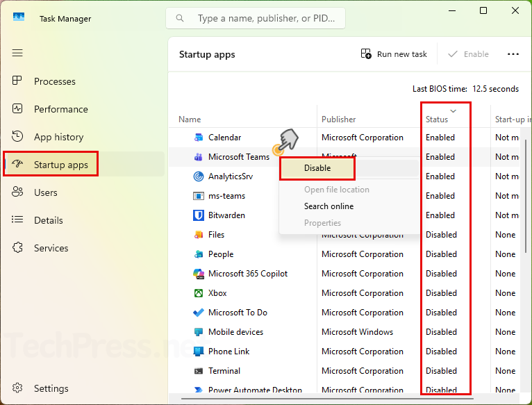Click the Phone Link icon
532x405 pixels.
(199, 352)
